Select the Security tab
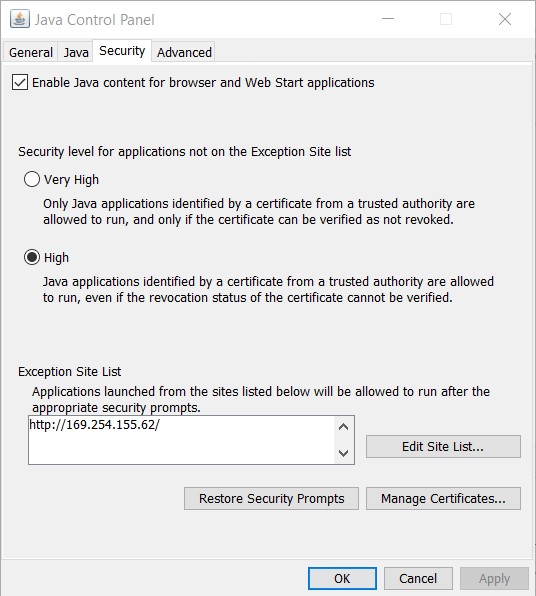Viewport: 536px width, 596px height. click(x=122, y=51)
